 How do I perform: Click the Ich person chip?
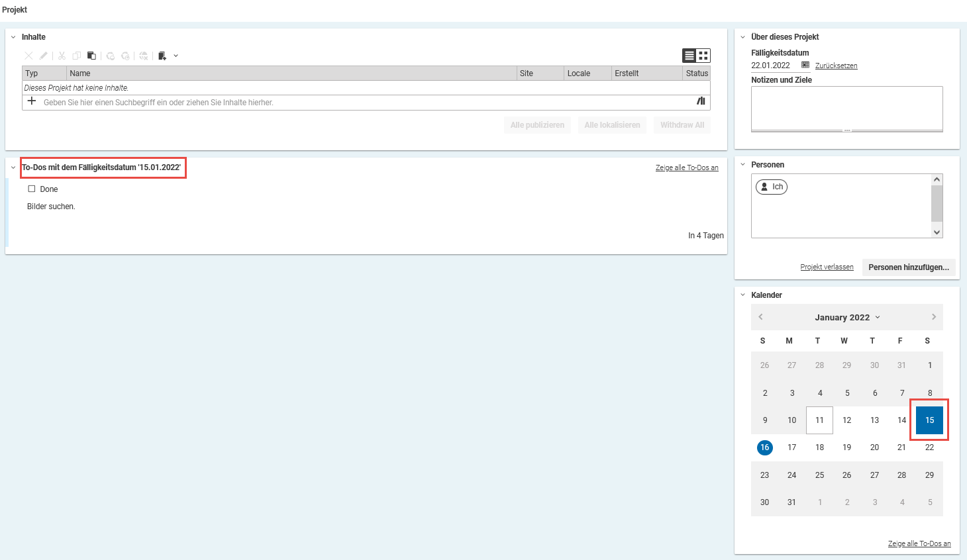[772, 187]
